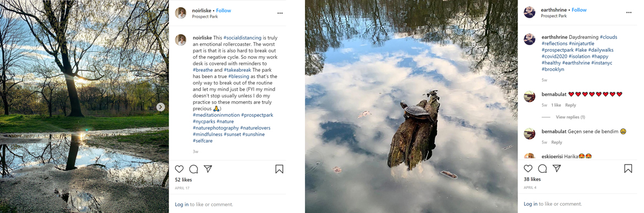The width and height of the screenshot is (644, 213).
Task: Follow the earthshrine account
Action: tap(579, 10)
